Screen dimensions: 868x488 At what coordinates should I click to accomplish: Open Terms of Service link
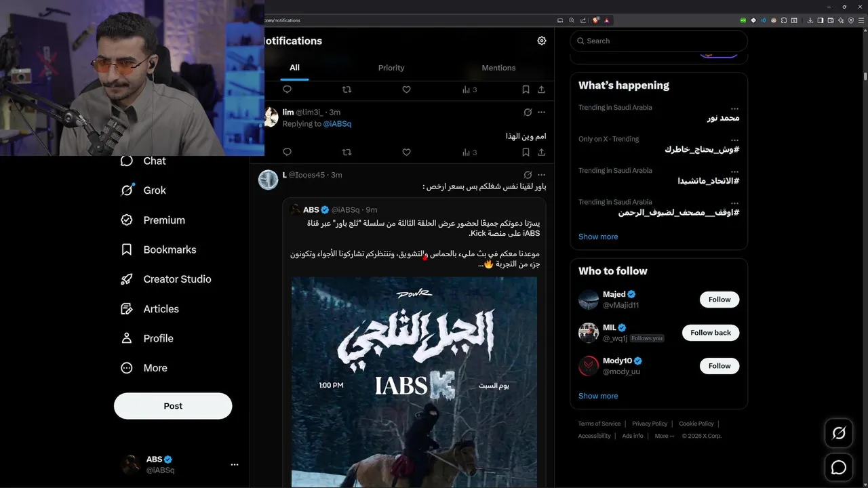(599, 424)
